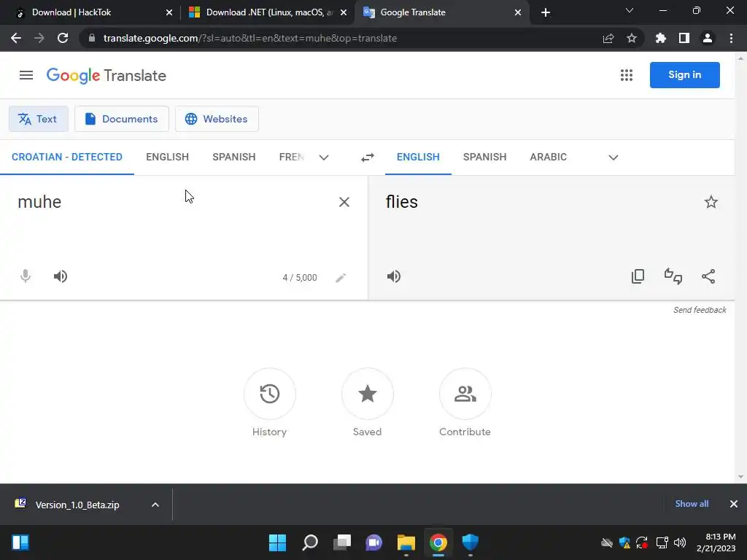Swap source and target languages

[x=368, y=157]
